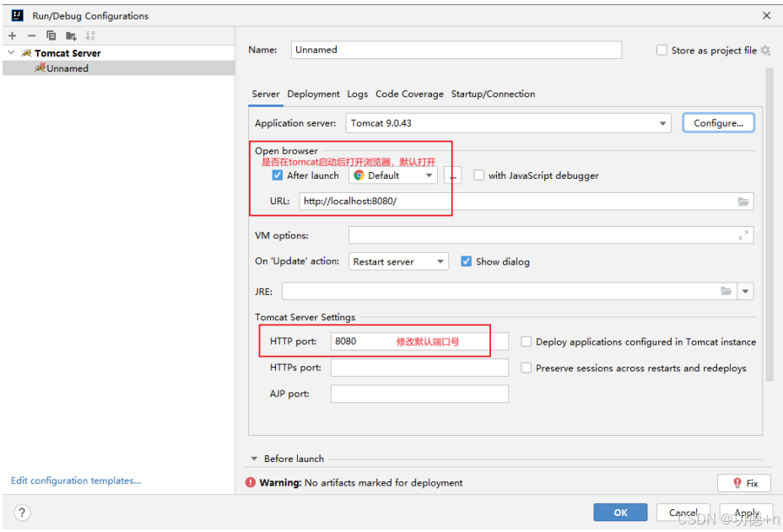This screenshot has width=783, height=532.
Task: Open browser selection ellipsis button
Action: click(x=452, y=175)
